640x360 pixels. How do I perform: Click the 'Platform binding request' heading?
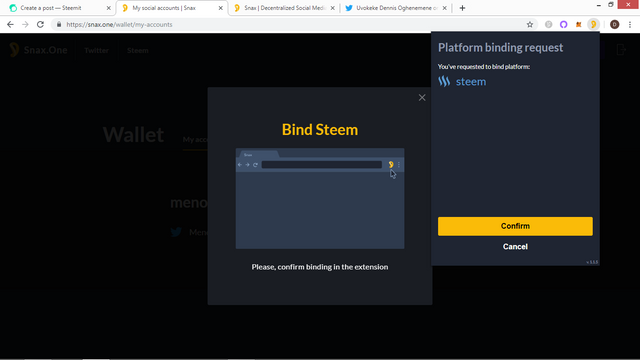click(500, 47)
